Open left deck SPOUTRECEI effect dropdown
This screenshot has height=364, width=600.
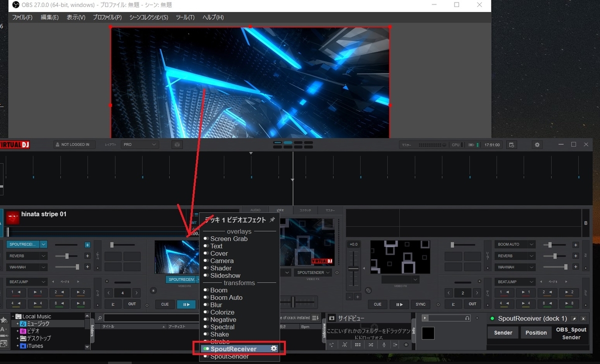[x=43, y=245]
